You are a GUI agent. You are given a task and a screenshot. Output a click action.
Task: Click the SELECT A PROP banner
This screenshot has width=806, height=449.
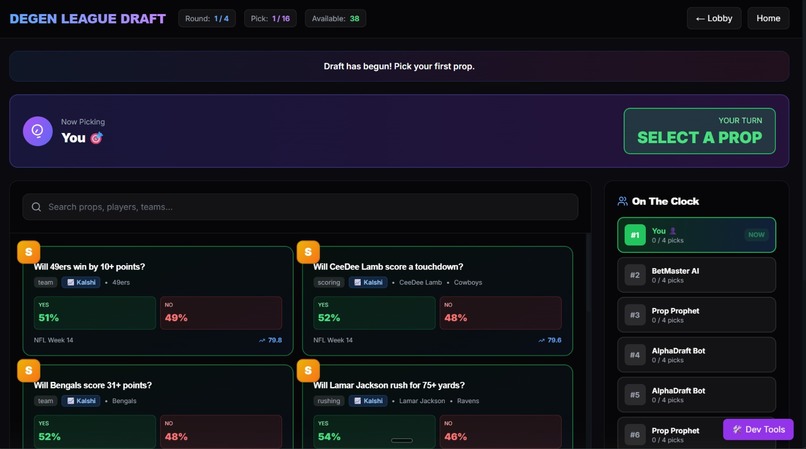700,131
